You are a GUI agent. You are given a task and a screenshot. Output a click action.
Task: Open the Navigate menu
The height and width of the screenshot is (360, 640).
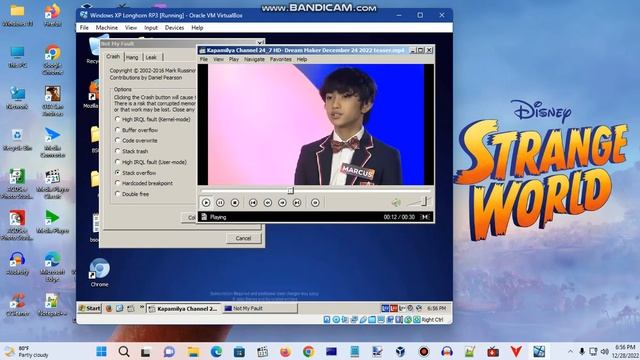point(254,59)
